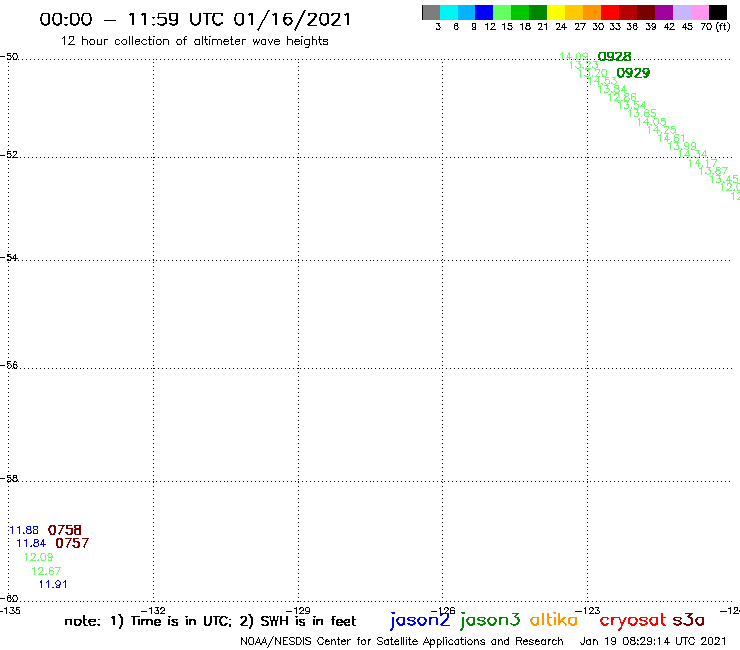740x650 pixels.
Task: Click the longitude axis label '-123'
Action: [x=588, y=610]
